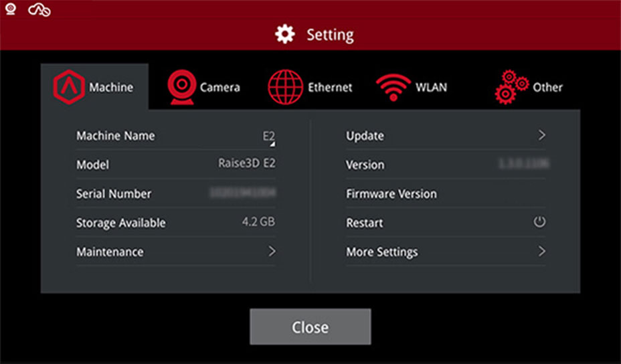This screenshot has height=364, width=621.
Task: Open the More Settings row label
Action: point(382,252)
